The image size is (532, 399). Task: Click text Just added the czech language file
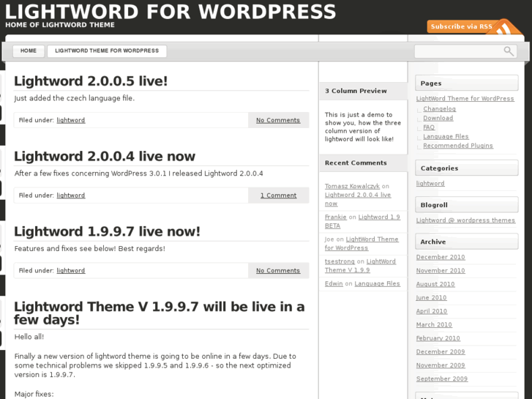(75, 98)
